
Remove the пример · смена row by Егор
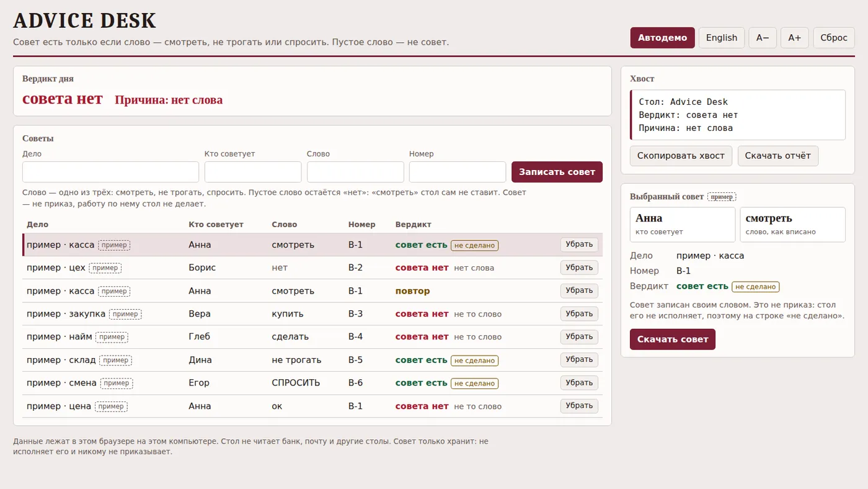(x=579, y=382)
